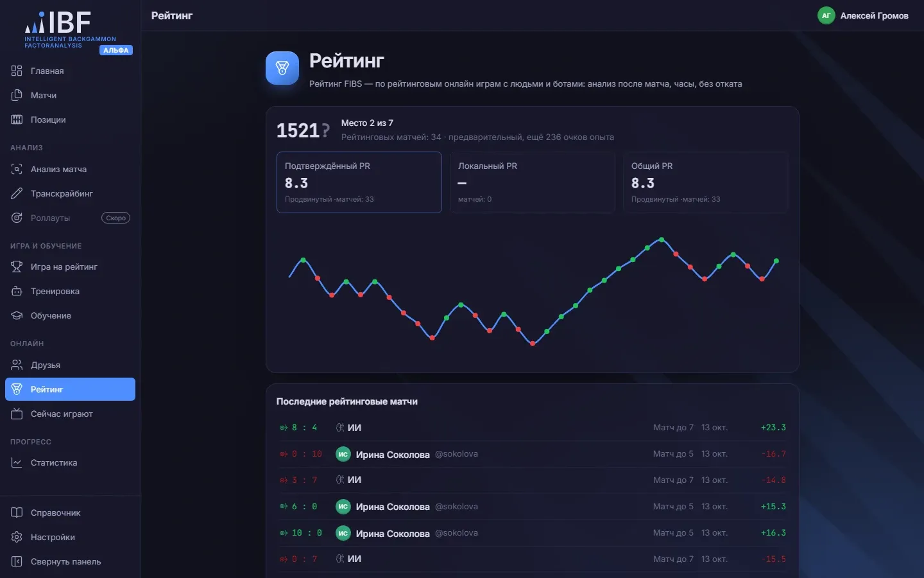
Task: Select the active Рейтинг sidebar item
Action: coord(70,389)
